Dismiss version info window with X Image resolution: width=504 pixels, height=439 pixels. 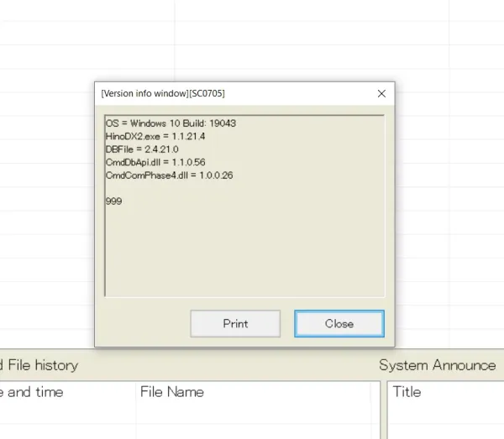(x=381, y=93)
